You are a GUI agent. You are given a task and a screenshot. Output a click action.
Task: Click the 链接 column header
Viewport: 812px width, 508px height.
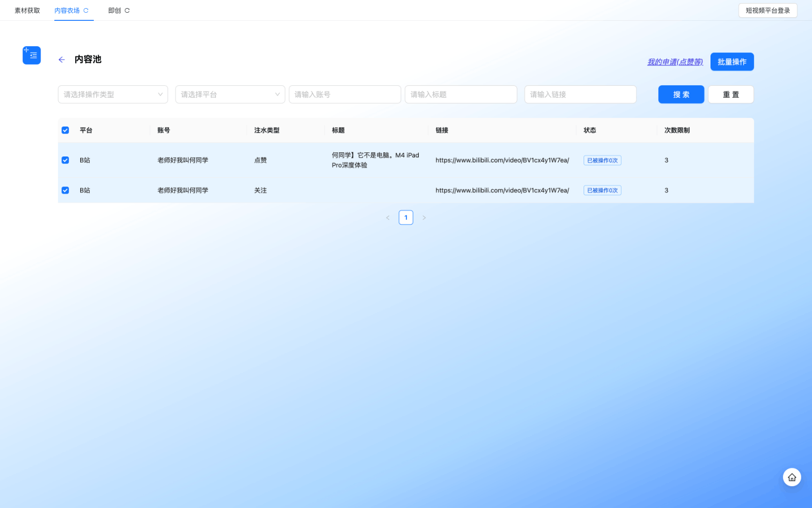(x=442, y=131)
